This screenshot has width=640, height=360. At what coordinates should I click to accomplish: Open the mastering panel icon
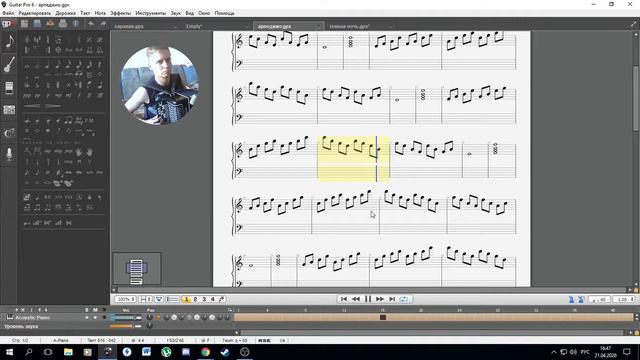9,110
